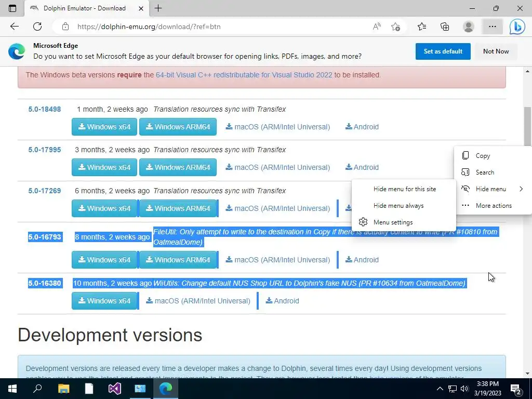
Task: Click the browser Back arrow
Action: (14, 26)
